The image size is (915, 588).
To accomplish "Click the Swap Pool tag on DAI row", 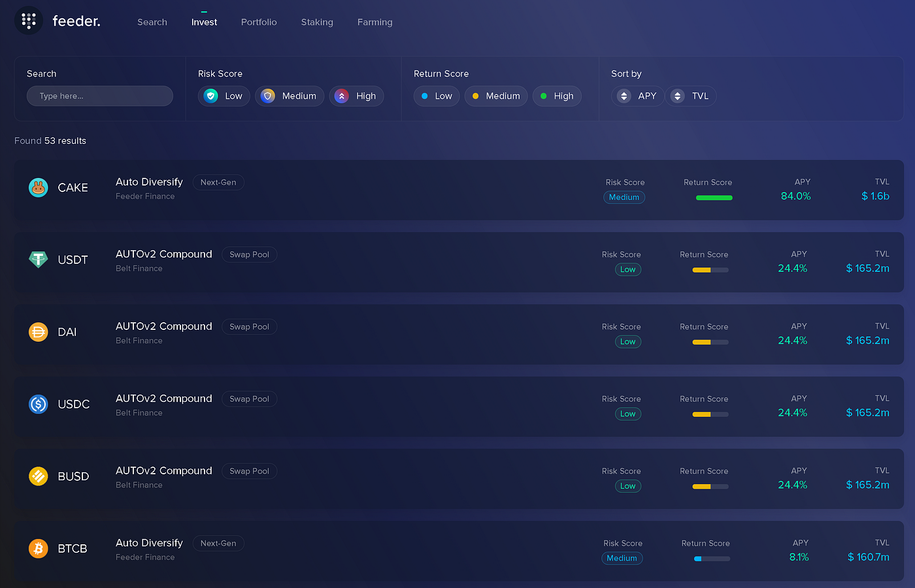I will pos(249,327).
